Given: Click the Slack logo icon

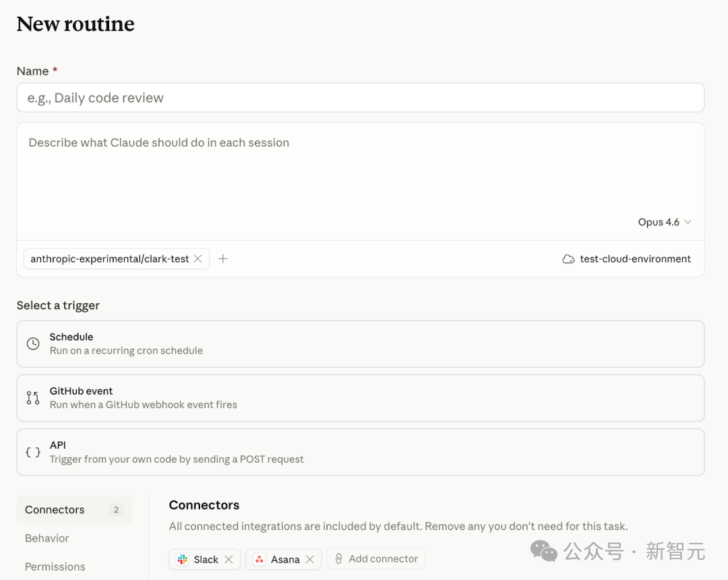Looking at the screenshot, I should point(183,559).
